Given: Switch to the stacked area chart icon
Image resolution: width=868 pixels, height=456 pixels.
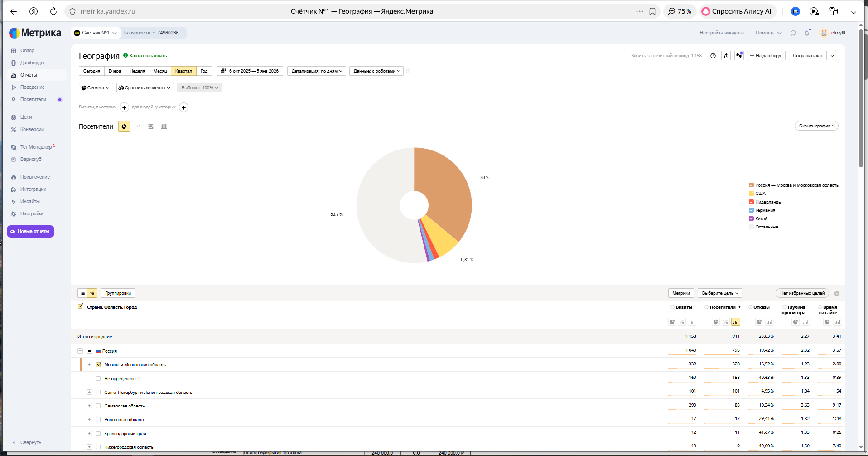Looking at the screenshot, I should pyautogui.click(x=151, y=126).
